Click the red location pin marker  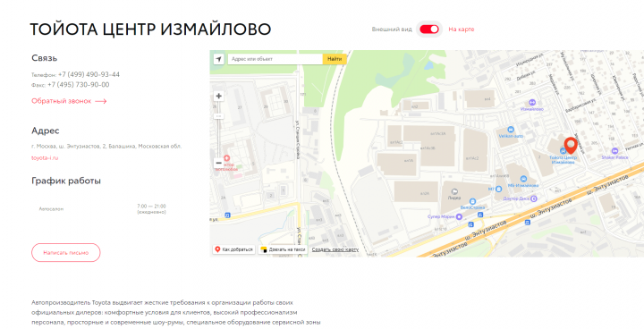571,146
